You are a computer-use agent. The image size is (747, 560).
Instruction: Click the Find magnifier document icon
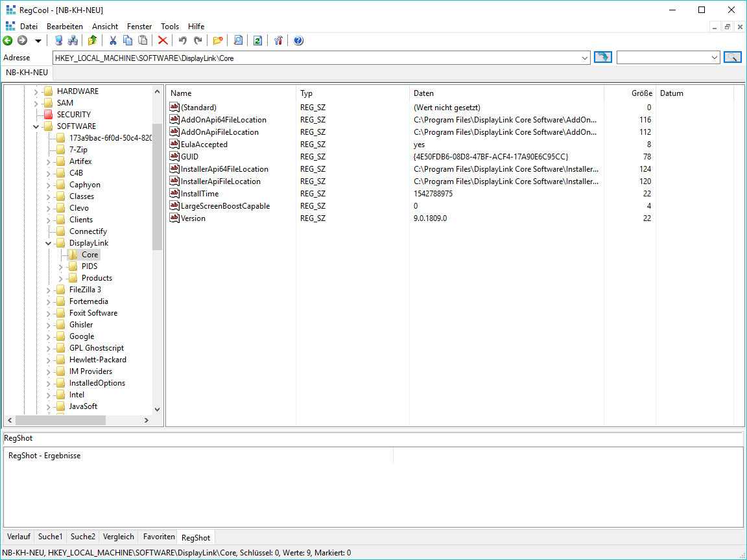point(238,40)
